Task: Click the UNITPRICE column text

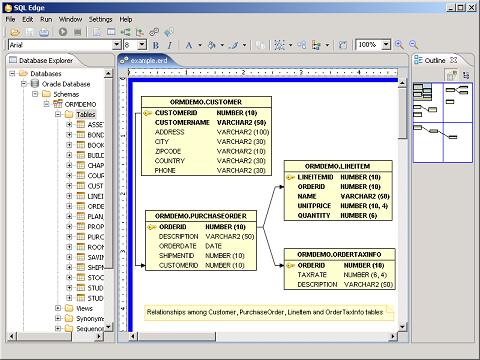Action: click(314, 206)
